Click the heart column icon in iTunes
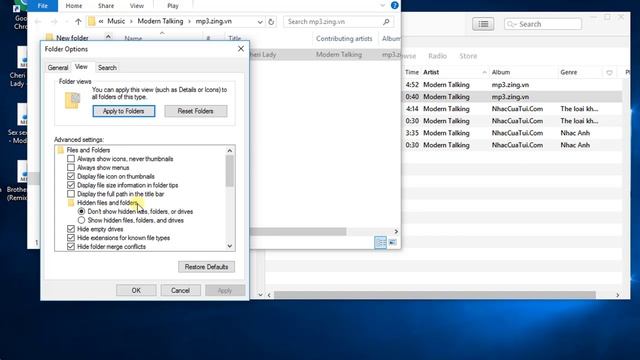The width and height of the screenshot is (640, 360). click(609, 72)
